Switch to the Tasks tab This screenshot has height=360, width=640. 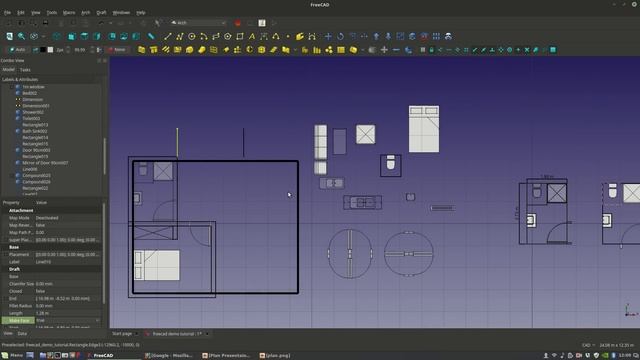pyautogui.click(x=25, y=70)
